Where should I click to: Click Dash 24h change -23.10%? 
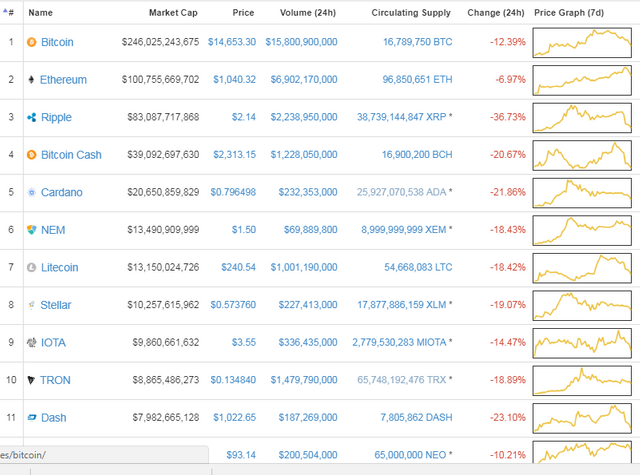508,417
